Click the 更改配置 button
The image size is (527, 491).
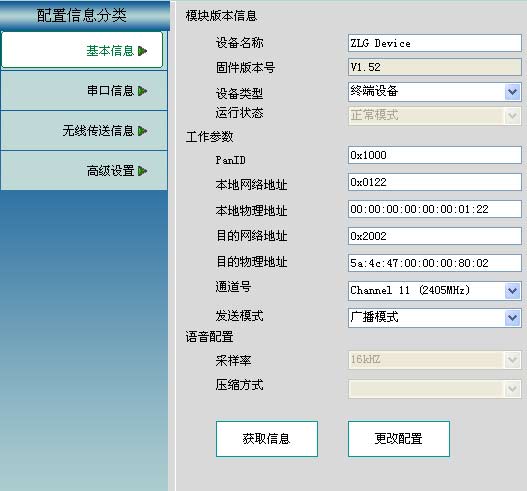pos(399,439)
